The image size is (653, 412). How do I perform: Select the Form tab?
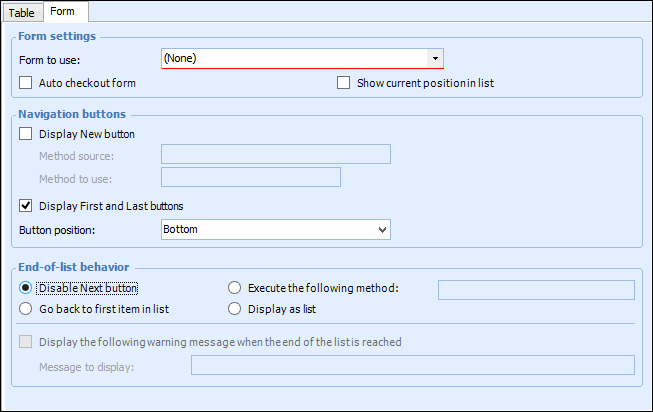pos(62,12)
